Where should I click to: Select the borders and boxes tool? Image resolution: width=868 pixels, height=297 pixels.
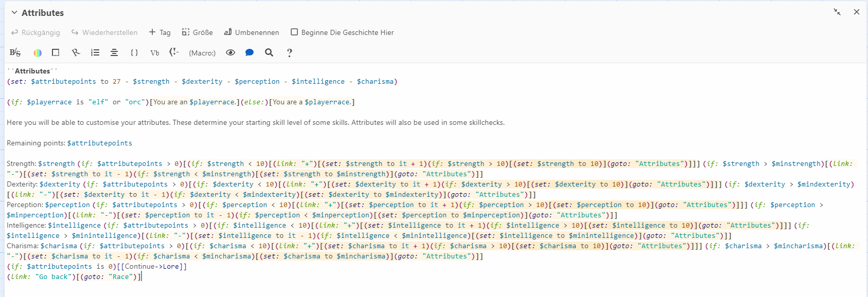pyautogui.click(x=56, y=52)
